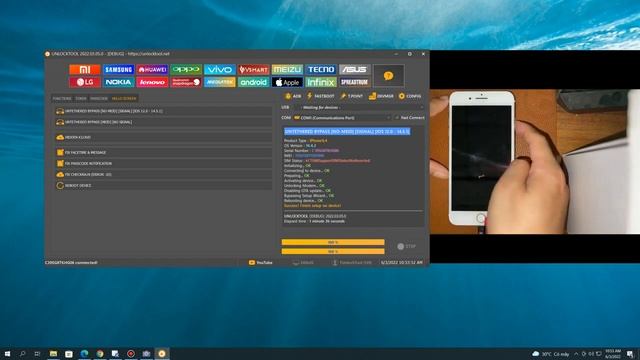Image resolution: width=640 pixels, height=360 pixels.
Task: Open Device Manager (DEVMGR)
Action: pyautogui.click(x=381, y=96)
